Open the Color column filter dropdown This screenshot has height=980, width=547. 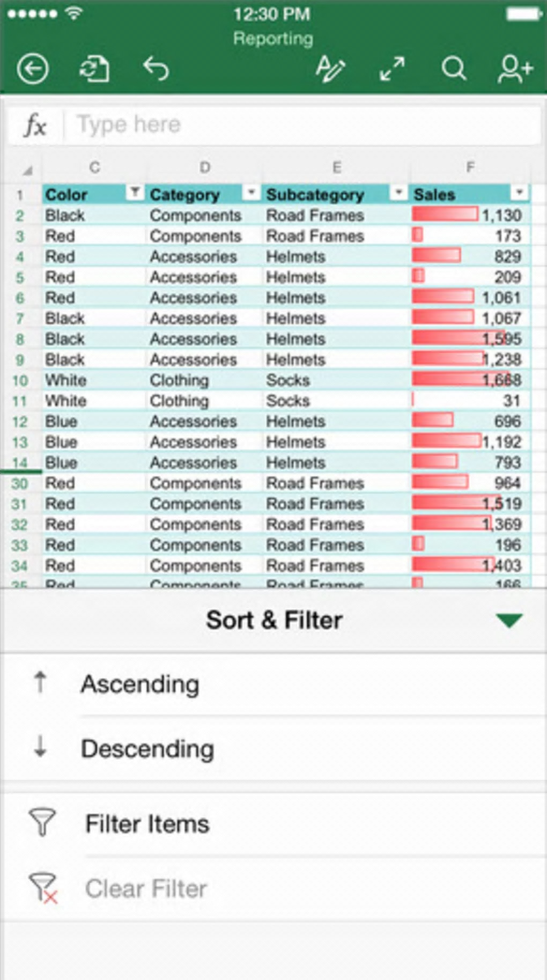pyautogui.click(x=135, y=192)
